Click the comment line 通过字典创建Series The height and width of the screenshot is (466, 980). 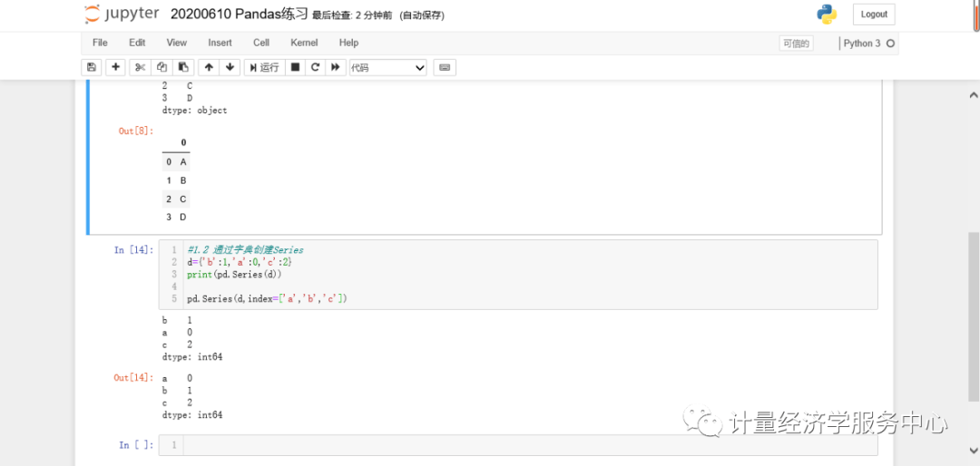pos(245,250)
